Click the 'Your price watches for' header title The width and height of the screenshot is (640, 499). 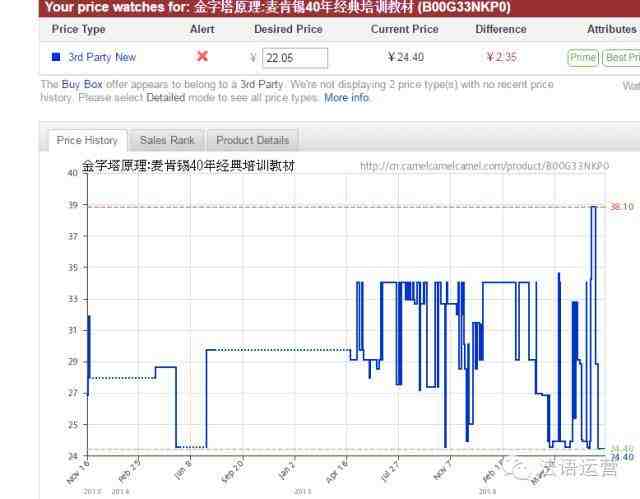[x=278, y=7]
